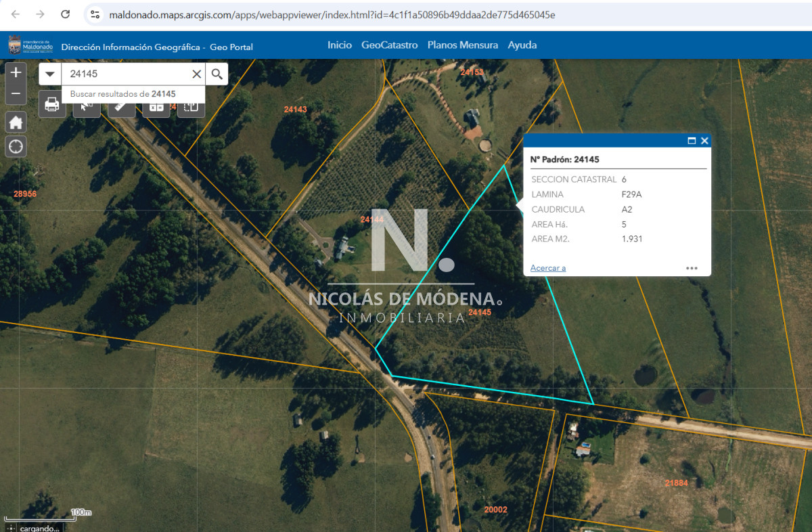Open the GeoCatastro menu item
Viewport: 812px width, 532px height.
point(389,45)
